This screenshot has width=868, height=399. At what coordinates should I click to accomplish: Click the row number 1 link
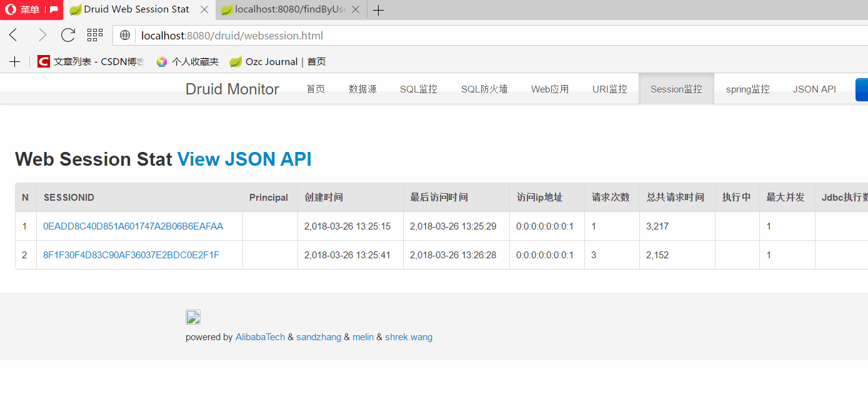coord(24,226)
